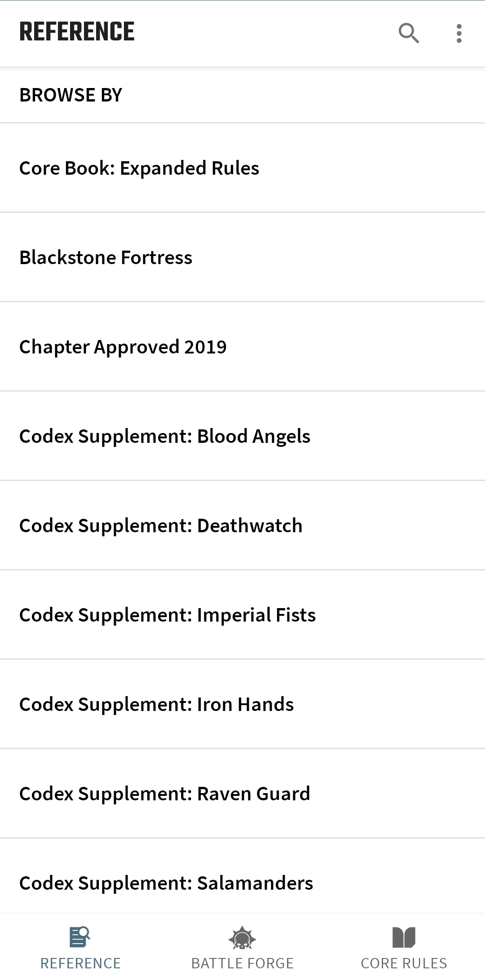Open Codex Supplement: Imperial Fists
The height and width of the screenshot is (980, 485).
[242, 615]
